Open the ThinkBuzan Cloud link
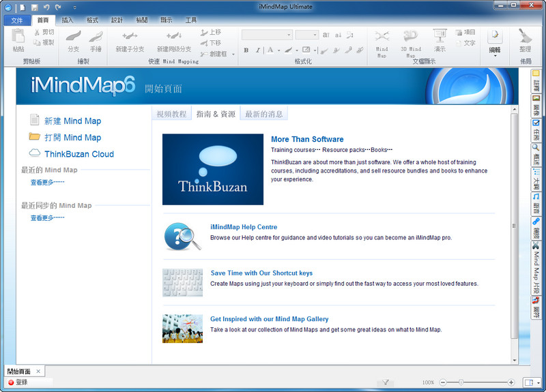 (x=78, y=154)
